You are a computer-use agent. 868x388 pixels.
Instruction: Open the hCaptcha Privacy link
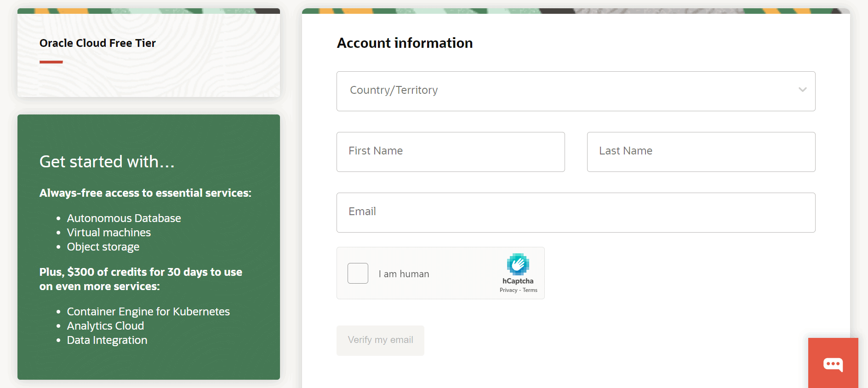pos(508,290)
